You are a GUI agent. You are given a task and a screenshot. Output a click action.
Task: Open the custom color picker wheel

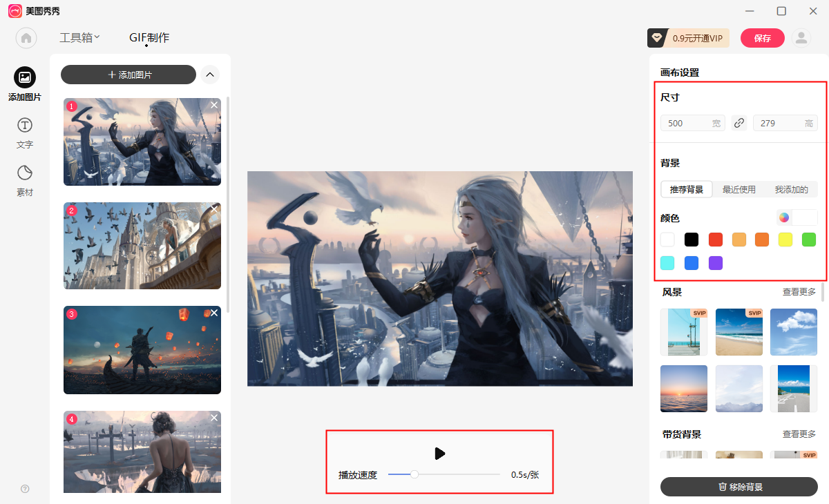(x=784, y=217)
